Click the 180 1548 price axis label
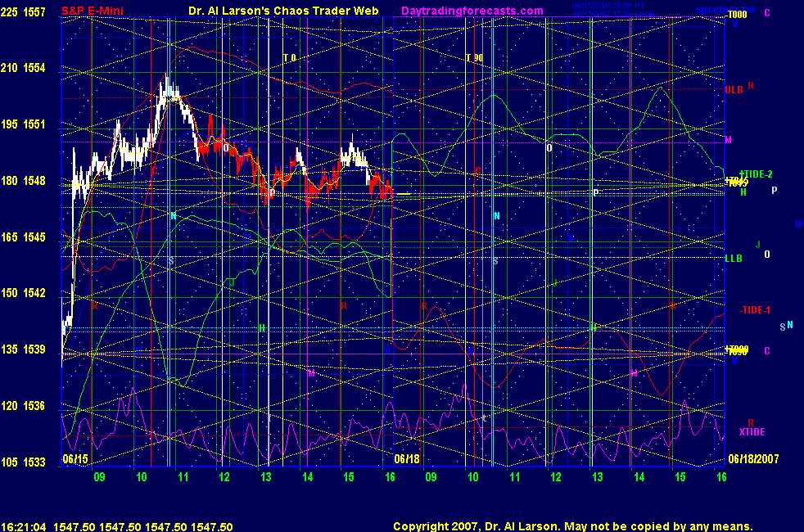The image size is (804, 532). pyautogui.click(x=23, y=181)
